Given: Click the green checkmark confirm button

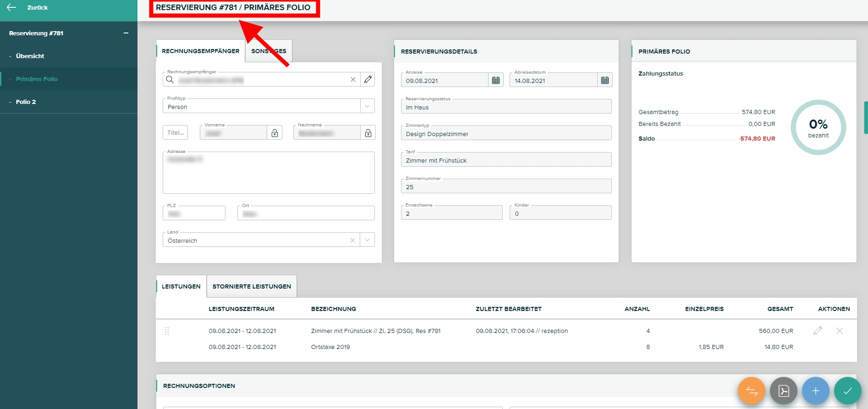Looking at the screenshot, I should pyautogui.click(x=847, y=391).
